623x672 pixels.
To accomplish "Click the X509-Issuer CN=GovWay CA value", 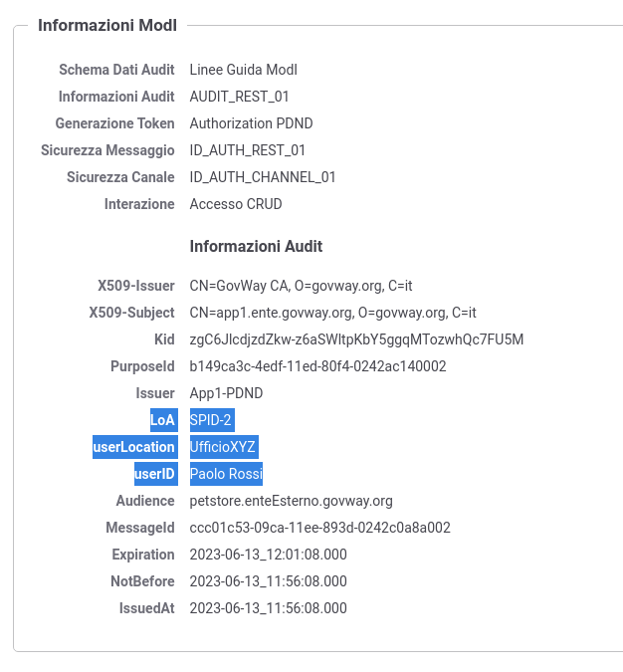I will click(x=301, y=286).
